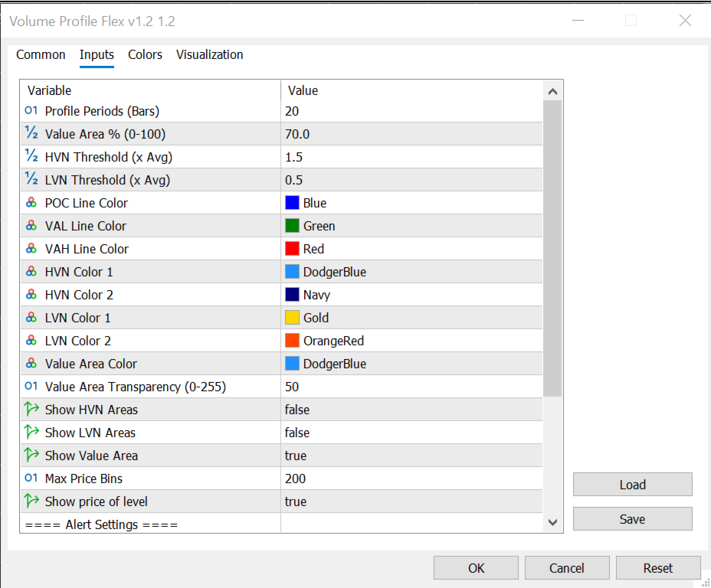Click the color icon beside POC Line Color

point(31,202)
